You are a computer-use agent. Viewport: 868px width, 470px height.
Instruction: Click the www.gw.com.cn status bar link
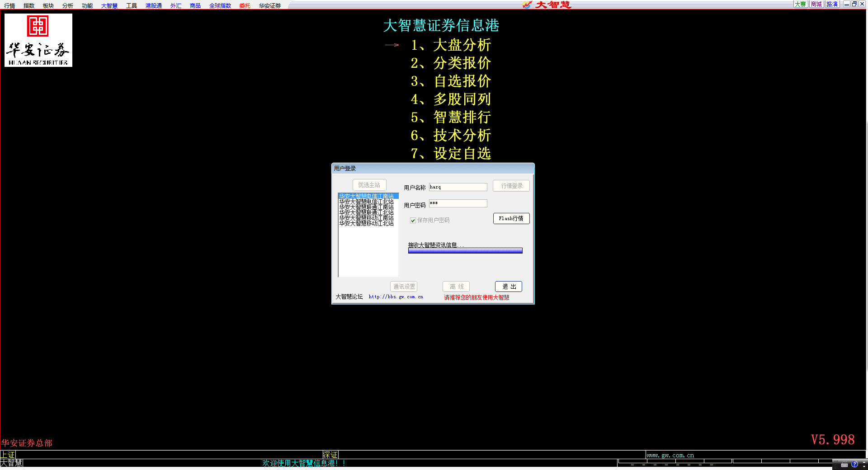(x=670, y=455)
